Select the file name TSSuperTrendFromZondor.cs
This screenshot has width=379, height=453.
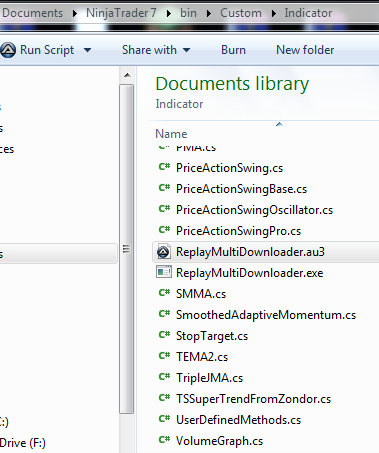point(253,399)
